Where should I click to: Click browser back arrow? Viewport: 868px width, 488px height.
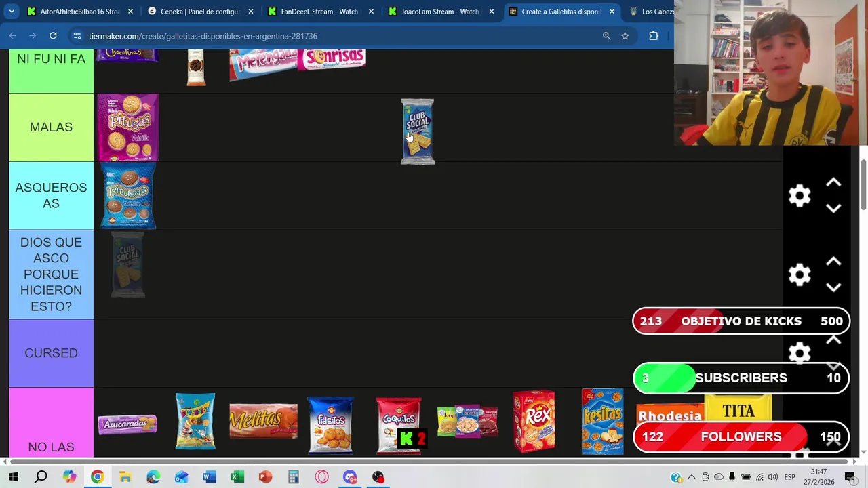click(x=12, y=36)
